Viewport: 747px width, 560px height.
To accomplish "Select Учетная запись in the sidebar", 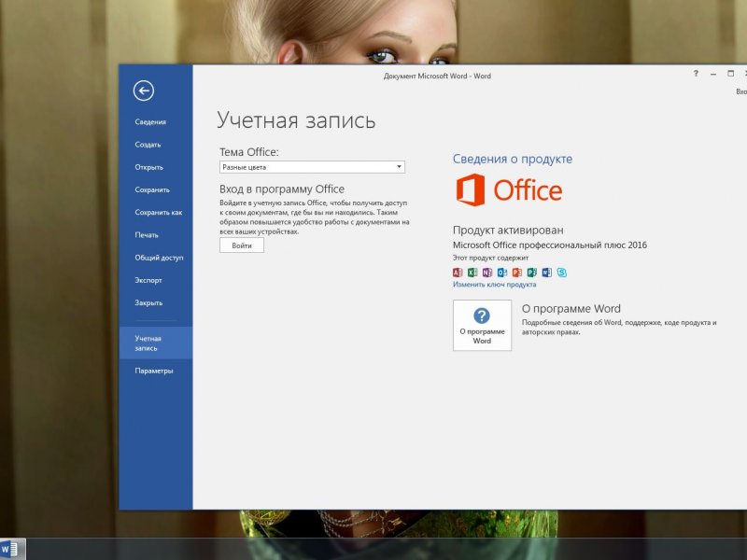I will [156, 343].
